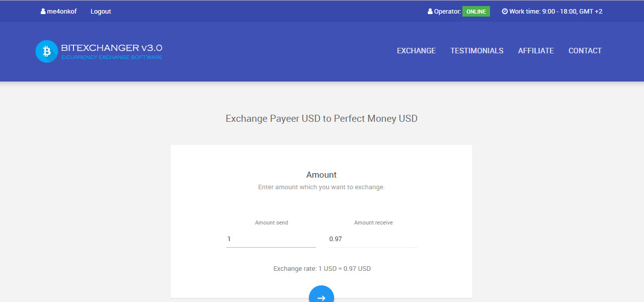The height and width of the screenshot is (302, 644).
Task: Open the EXCHANGE menu item
Action: 417,51
